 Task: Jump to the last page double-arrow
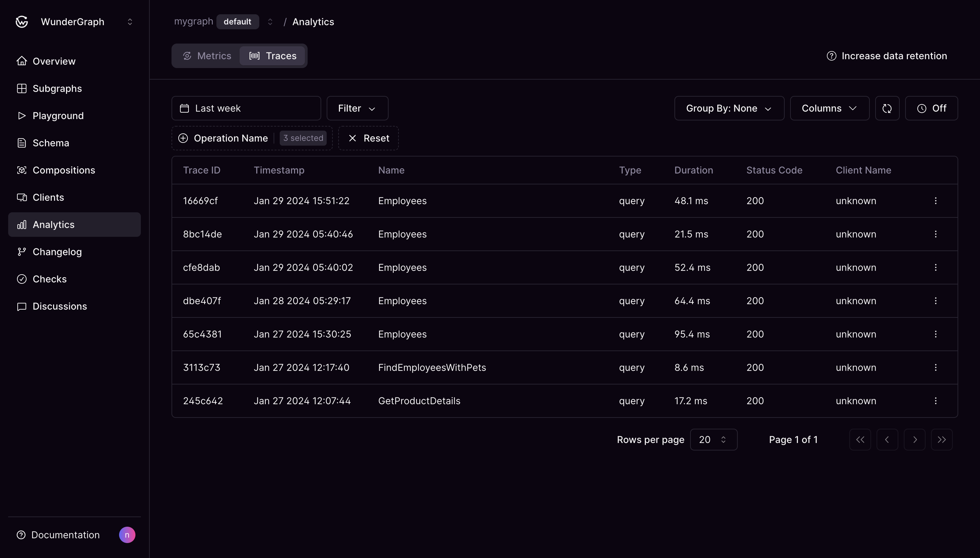(941, 440)
